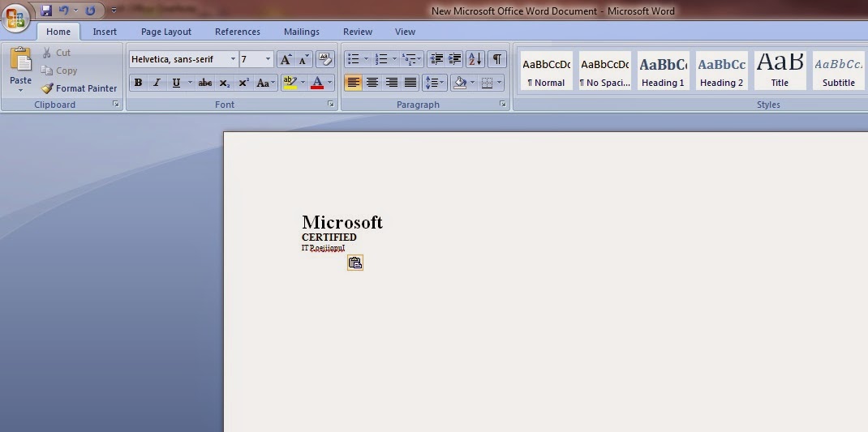
Task: Open the View tab
Action: [406, 32]
